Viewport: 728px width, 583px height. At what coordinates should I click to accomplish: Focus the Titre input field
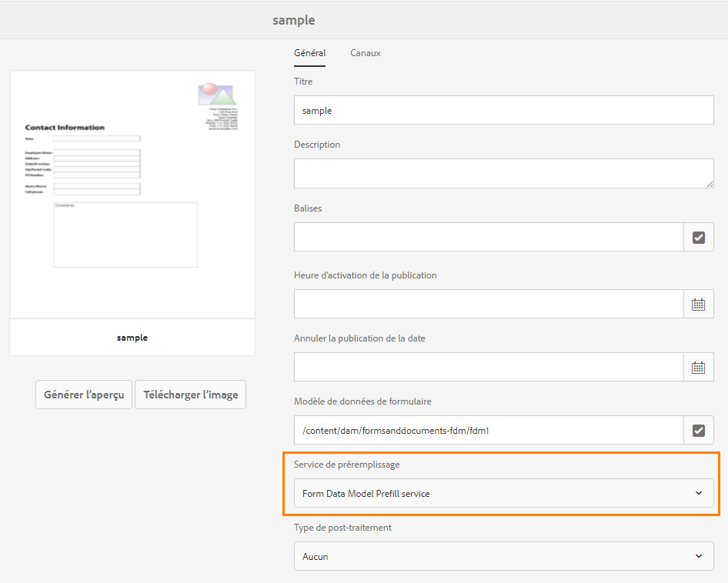[x=504, y=110]
